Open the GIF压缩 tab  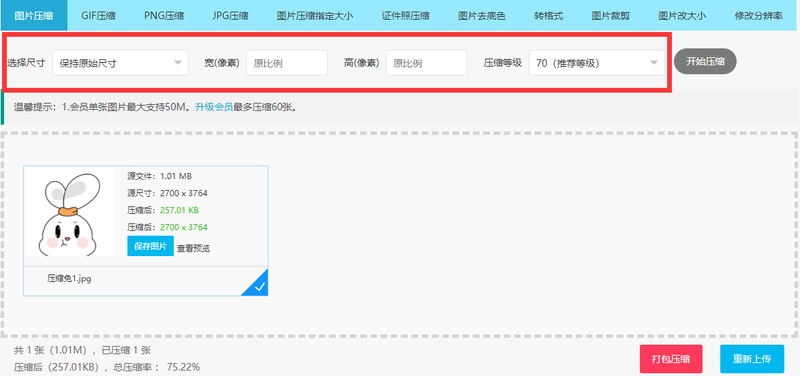point(98,15)
